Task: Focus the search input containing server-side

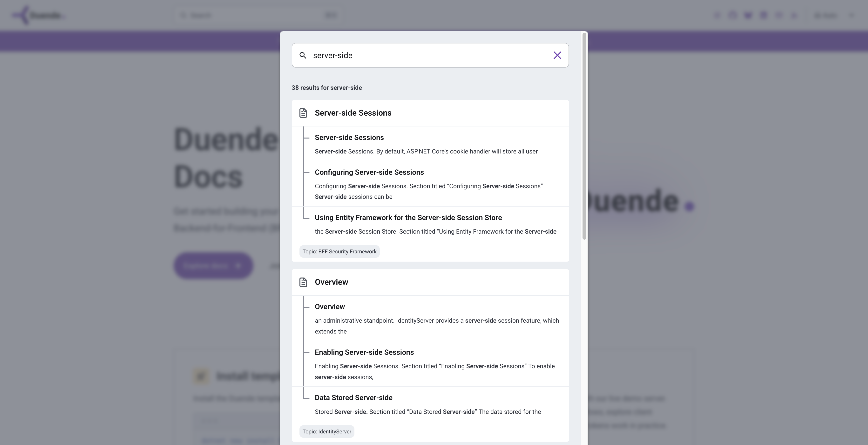Action: pos(430,55)
